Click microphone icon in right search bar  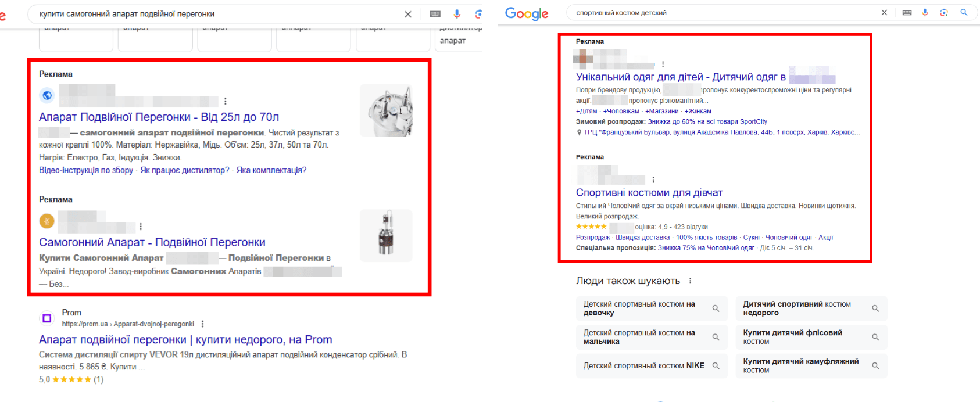click(x=925, y=12)
